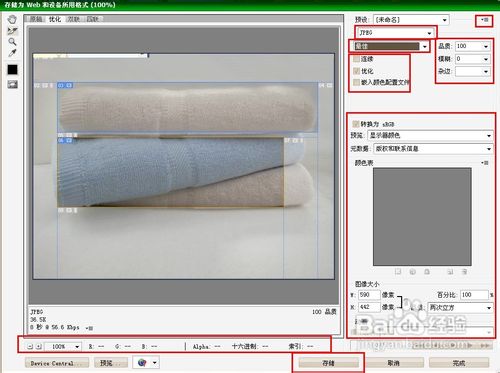Open 两次立方 resample quality dropdown
The height and width of the screenshot is (373, 500).
[x=460, y=307]
